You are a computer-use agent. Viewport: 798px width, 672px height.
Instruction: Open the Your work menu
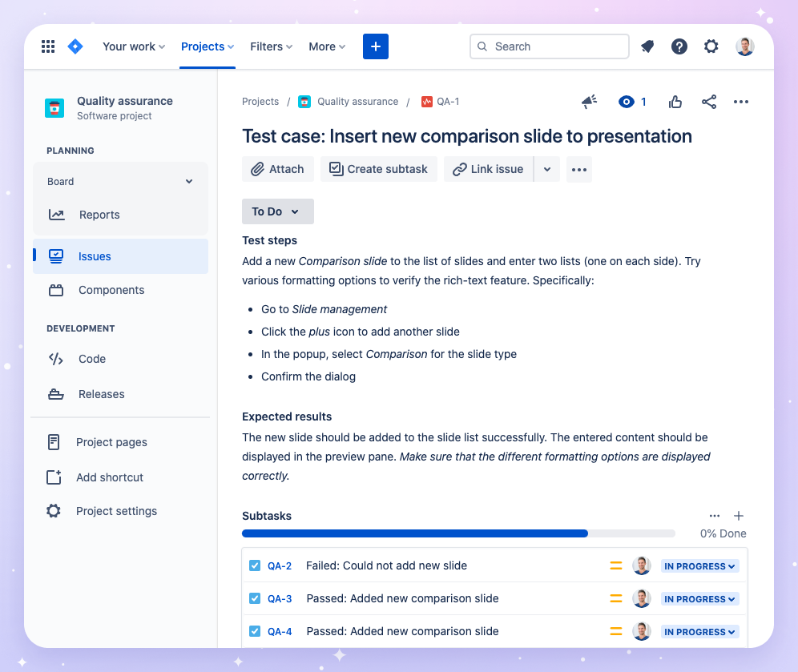pos(134,46)
